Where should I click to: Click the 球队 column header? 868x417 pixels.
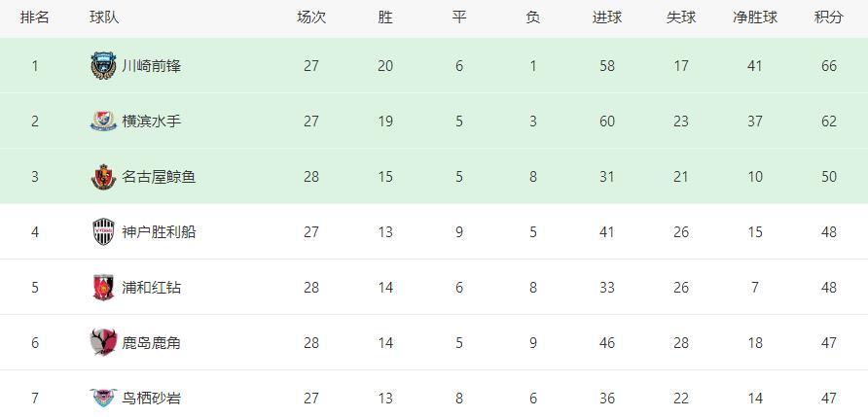(104, 17)
